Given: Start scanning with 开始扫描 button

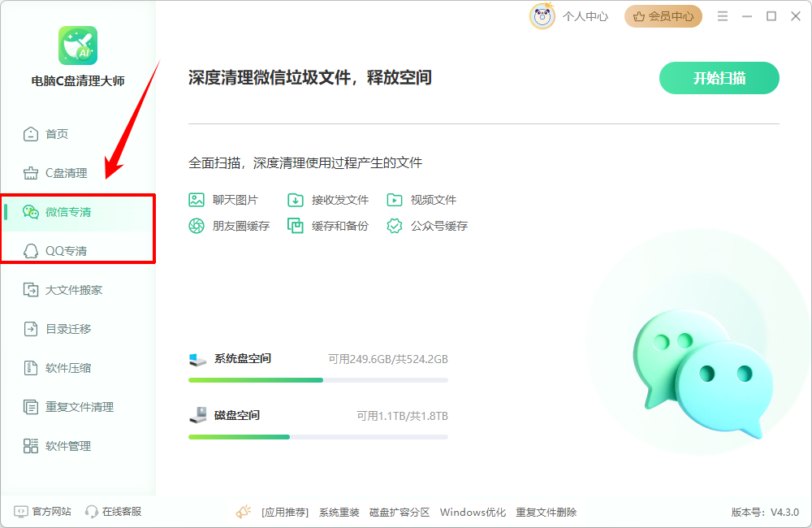Looking at the screenshot, I should pyautogui.click(x=719, y=78).
